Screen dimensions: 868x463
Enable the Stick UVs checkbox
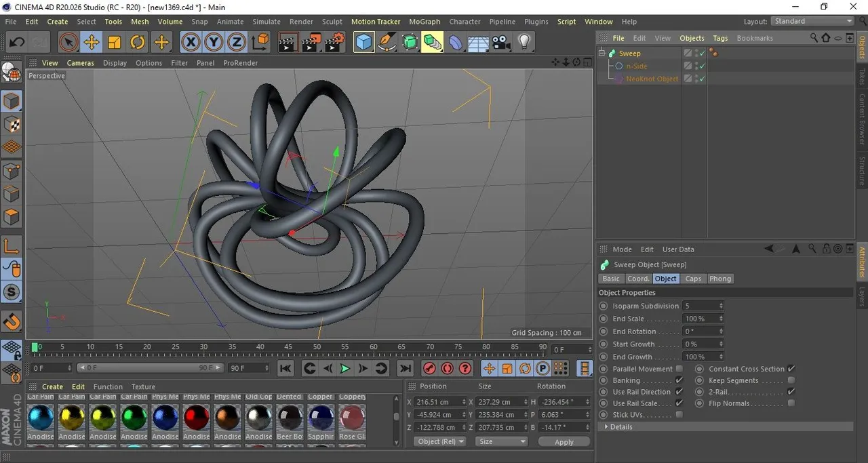click(x=679, y=414)
